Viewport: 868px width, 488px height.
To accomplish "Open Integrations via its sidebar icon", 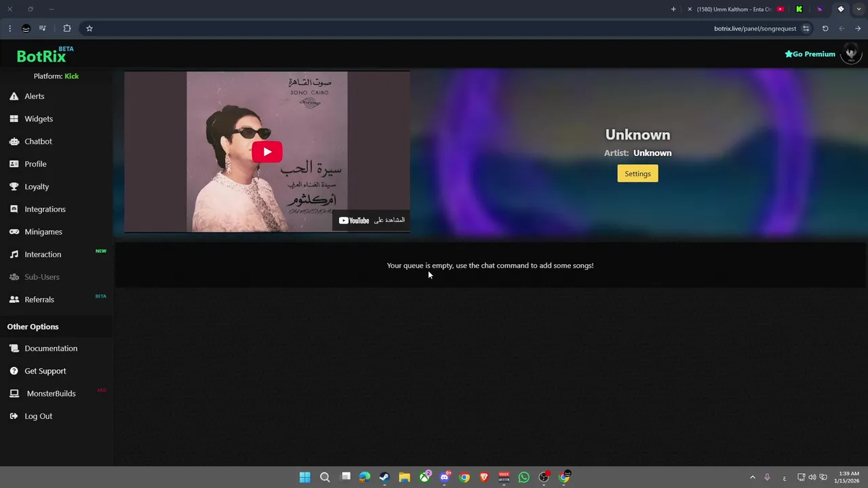I will pos(14,209).
